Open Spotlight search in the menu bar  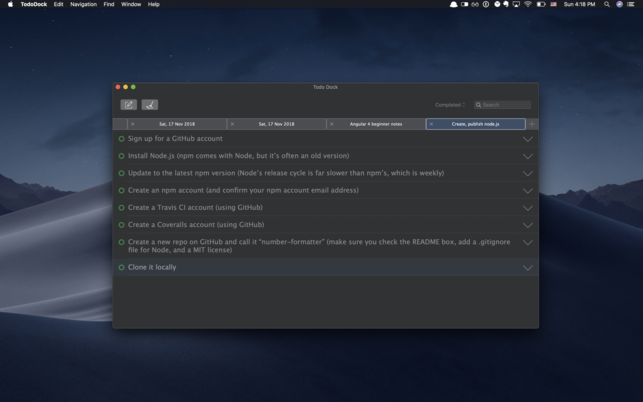[607, 4]
